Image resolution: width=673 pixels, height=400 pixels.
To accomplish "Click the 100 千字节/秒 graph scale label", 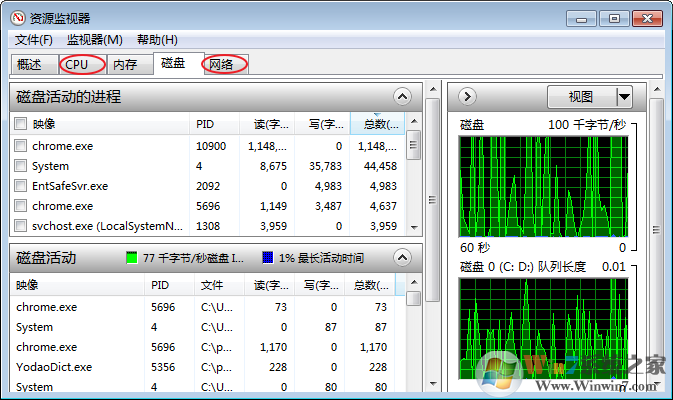I will click(587, 125).
